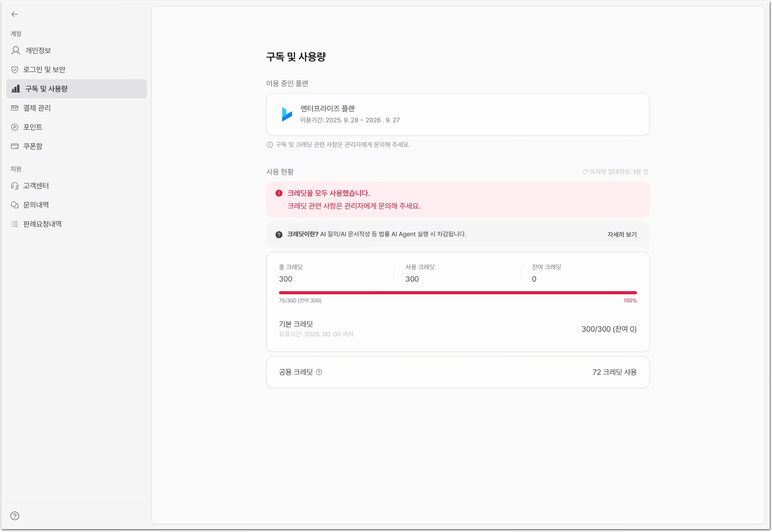Viewport: 772px width, 532px height.
Task: Click the coupon icon beside 쿠폰함
Action: (15, 146)
